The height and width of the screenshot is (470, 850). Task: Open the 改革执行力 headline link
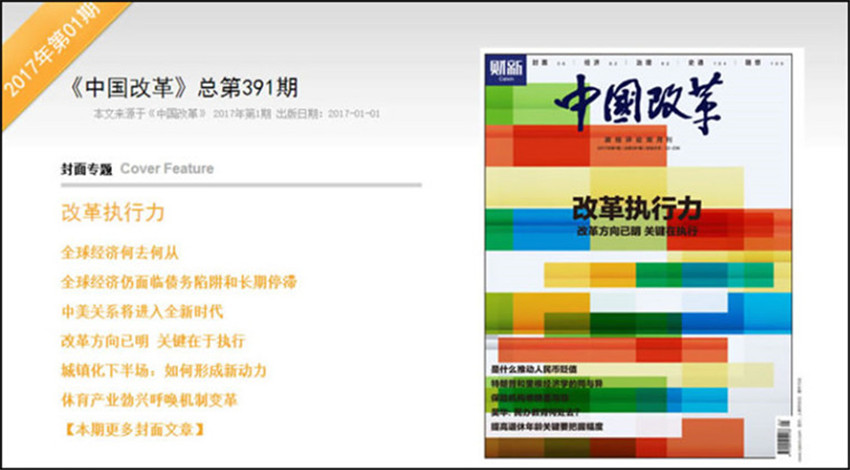coord(113,214)
